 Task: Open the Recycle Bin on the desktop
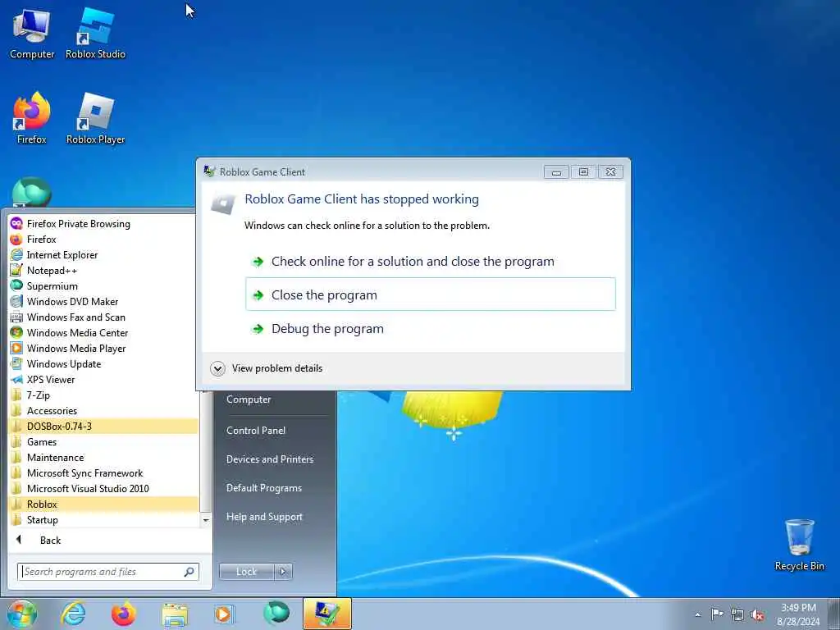tap(799, 545)
